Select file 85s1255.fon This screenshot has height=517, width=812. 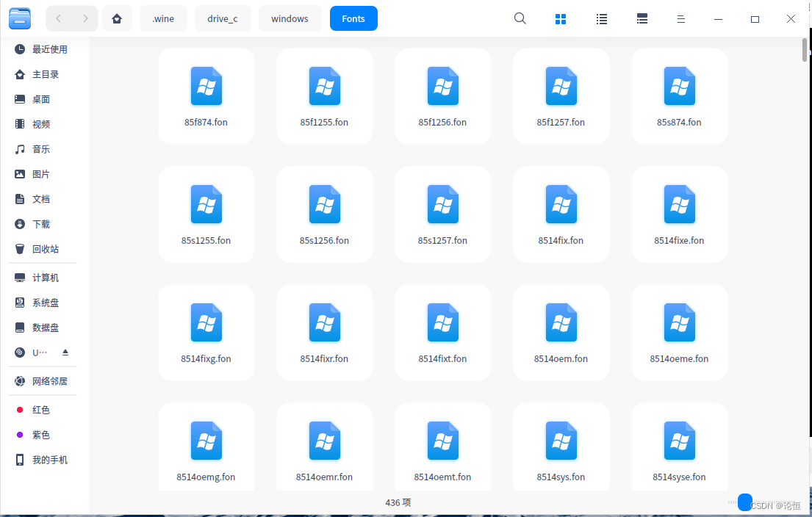[x=206, y=214]
